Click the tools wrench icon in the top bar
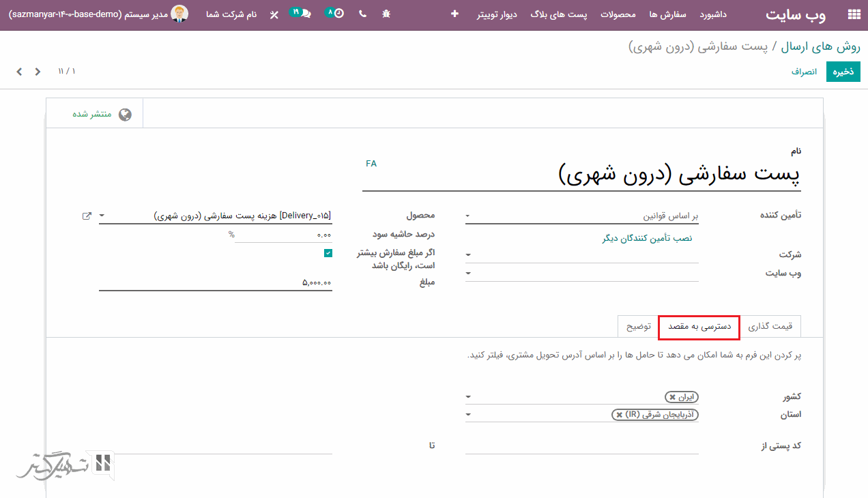 (x=274, y=14)
